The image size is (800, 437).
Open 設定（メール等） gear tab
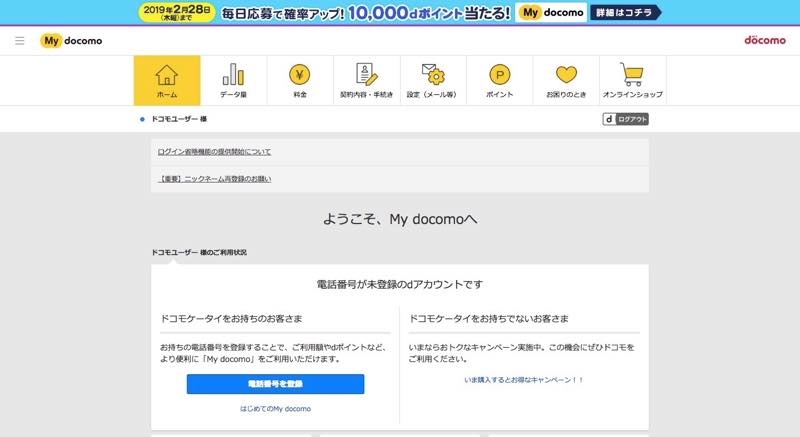tap(433, 81)
